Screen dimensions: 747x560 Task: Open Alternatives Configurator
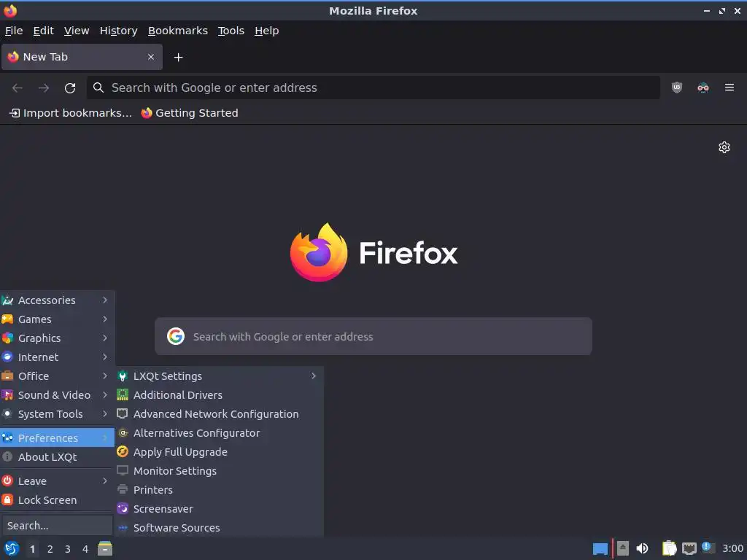(x=219, y=433)
